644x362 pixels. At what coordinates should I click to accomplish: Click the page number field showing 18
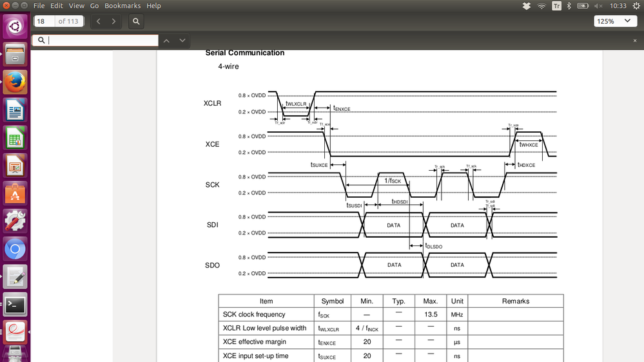pyautogui.click(x=44, y=21)
